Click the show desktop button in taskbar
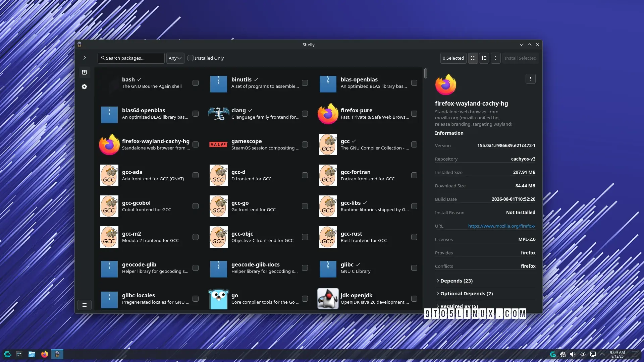This screenshot has width=644, height=362. 635,354
